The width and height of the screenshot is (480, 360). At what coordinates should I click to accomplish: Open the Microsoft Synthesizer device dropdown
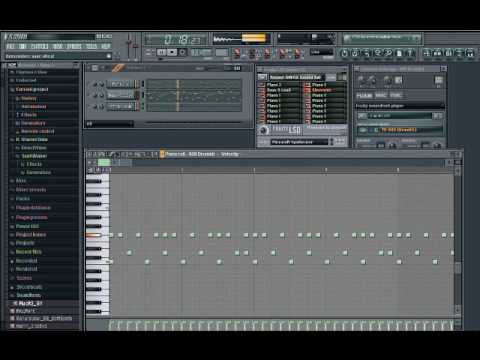[299, 142]
